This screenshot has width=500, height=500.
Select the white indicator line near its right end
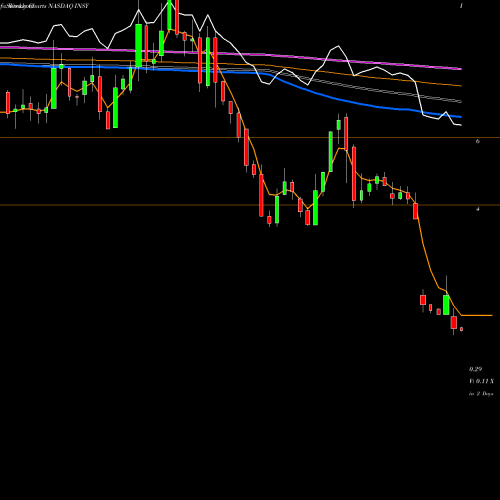(457, 125)
